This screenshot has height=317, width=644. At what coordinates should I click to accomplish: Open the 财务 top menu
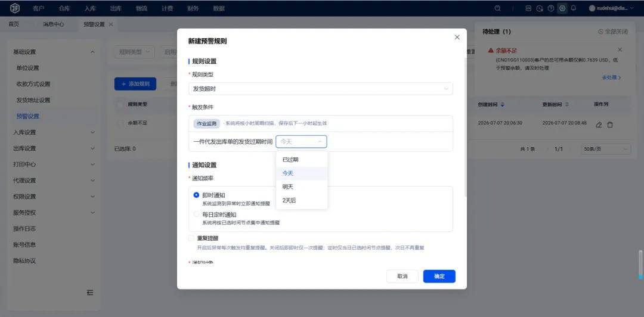[x=193, y=8]
